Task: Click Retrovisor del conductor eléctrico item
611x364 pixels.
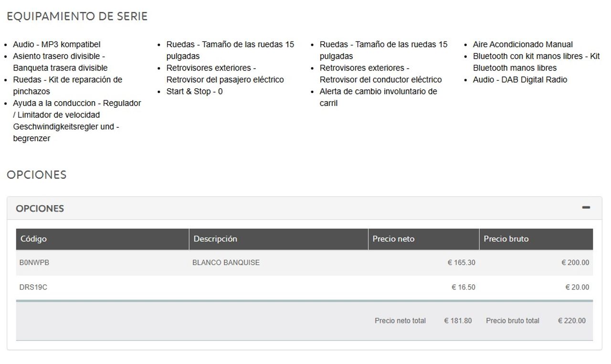Action: tap(380, 74)
